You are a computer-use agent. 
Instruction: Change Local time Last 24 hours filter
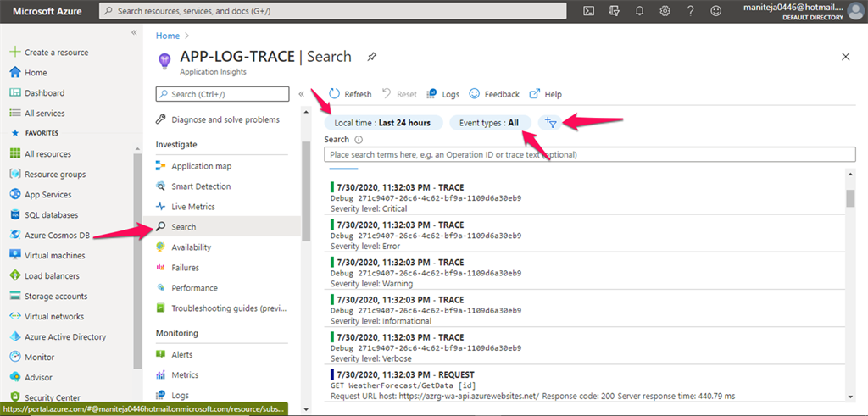point(384,123)
